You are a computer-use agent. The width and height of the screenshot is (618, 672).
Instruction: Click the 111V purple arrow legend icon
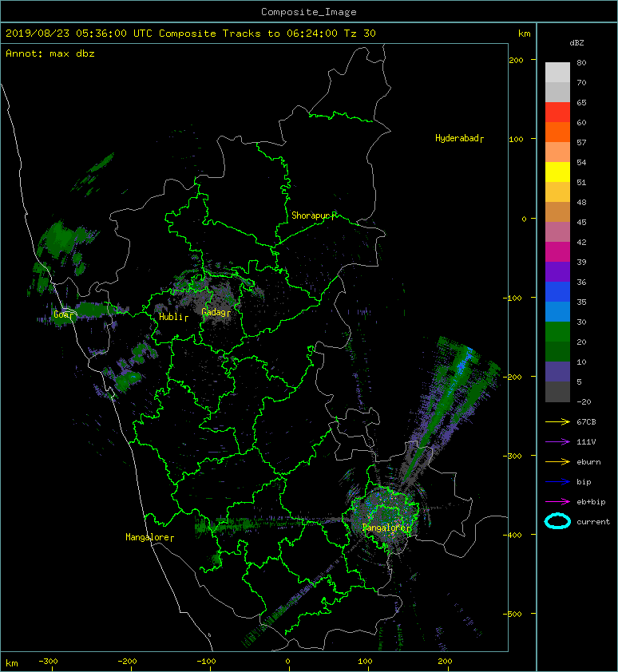point(557,441)
